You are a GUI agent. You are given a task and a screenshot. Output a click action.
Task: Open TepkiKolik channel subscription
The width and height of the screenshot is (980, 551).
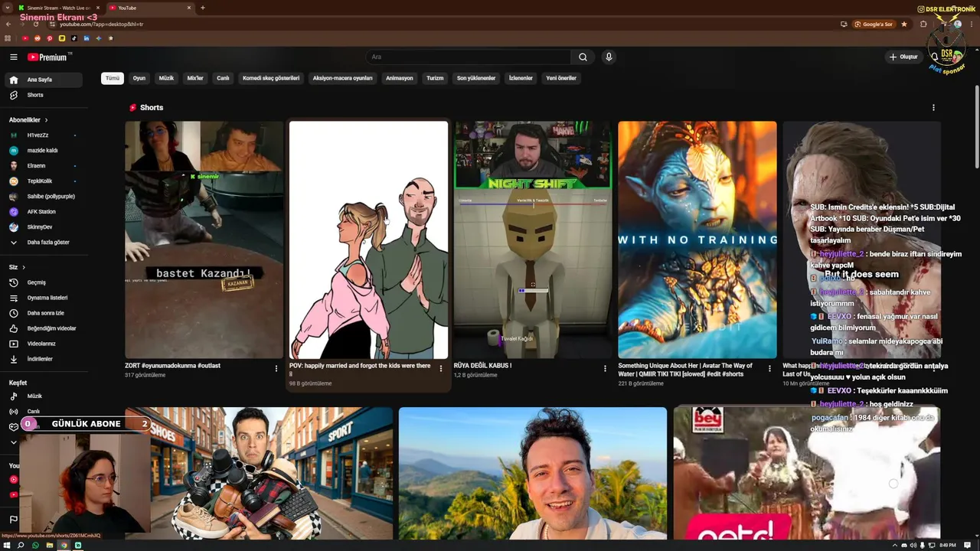pos(43,181)
